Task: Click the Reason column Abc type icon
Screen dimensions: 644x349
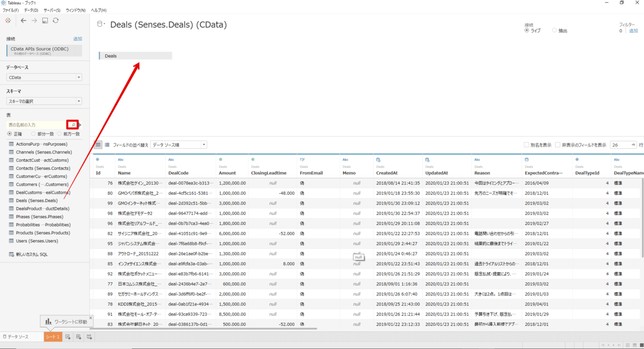Action: pyautogui.click(x=478, y=159)
